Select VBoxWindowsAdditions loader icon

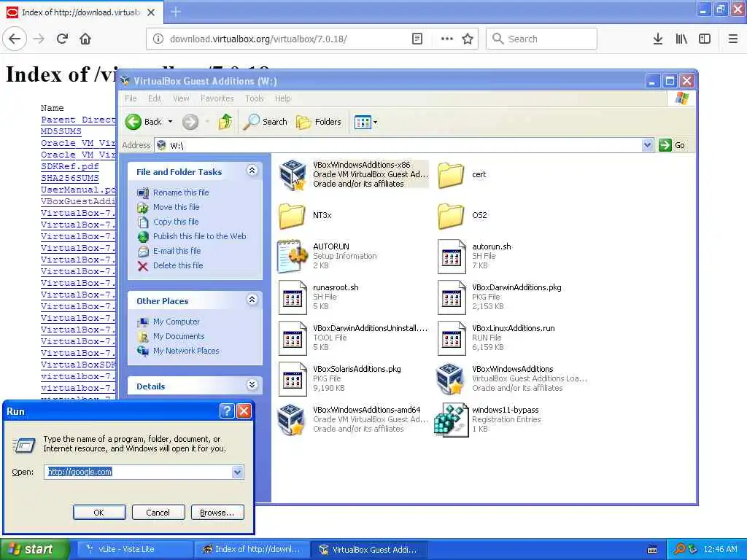[x=450, y=379]
